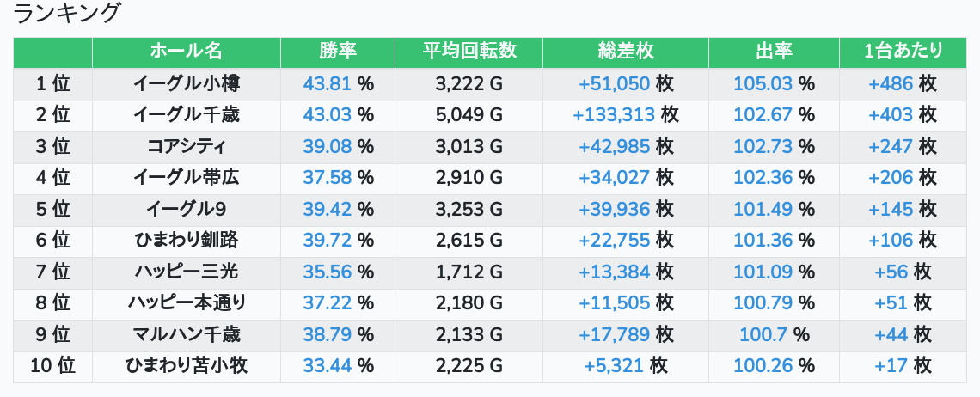Click the ハッピー本通り hall name

(187, 302)
